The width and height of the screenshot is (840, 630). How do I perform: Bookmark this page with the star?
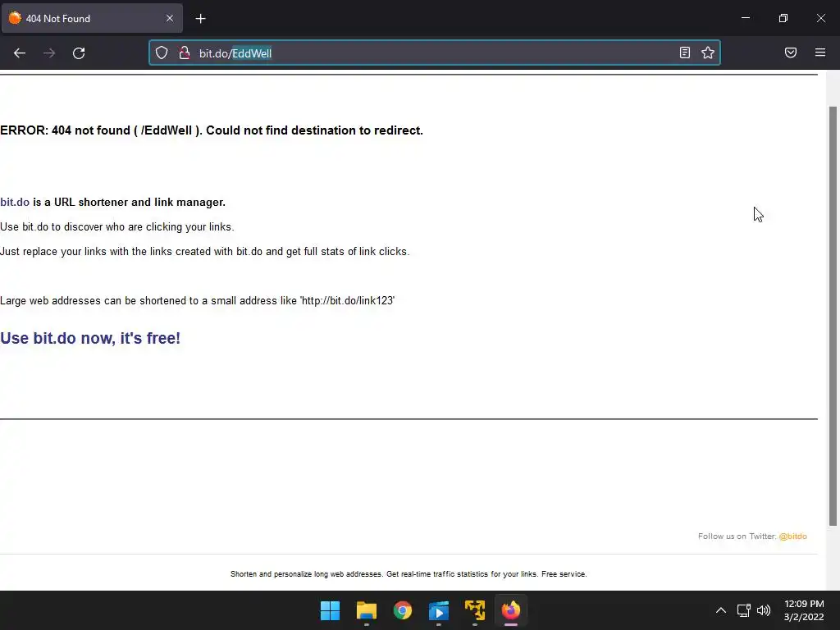tap(708, 52)
